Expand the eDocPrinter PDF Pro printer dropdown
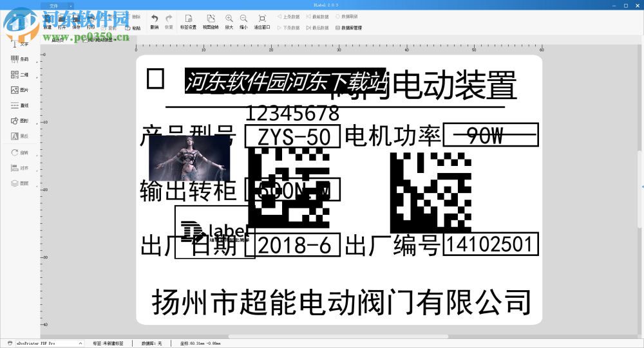Image resolution: width=644 pixels, height=348 pixels. click(80, 343)
